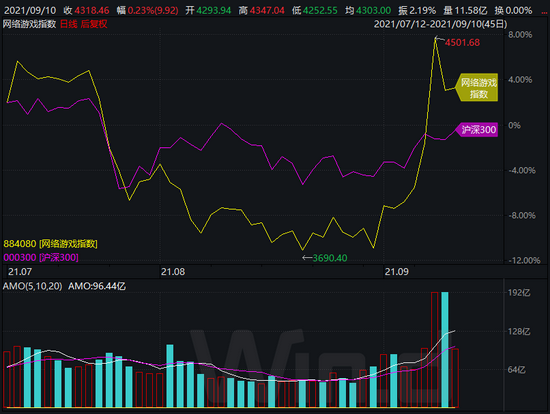
Task: Click the date range 2021/07/12-2021/09/10(45日) label
Action: pos(441,24)
